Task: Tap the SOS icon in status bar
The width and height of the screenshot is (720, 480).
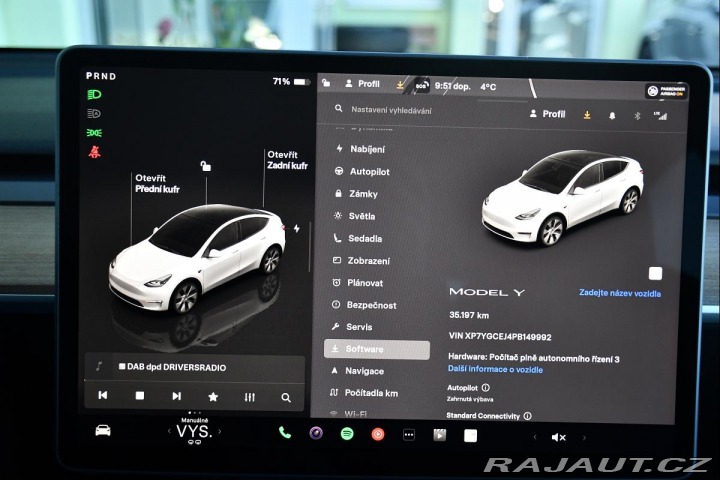Action: point(422,85)
